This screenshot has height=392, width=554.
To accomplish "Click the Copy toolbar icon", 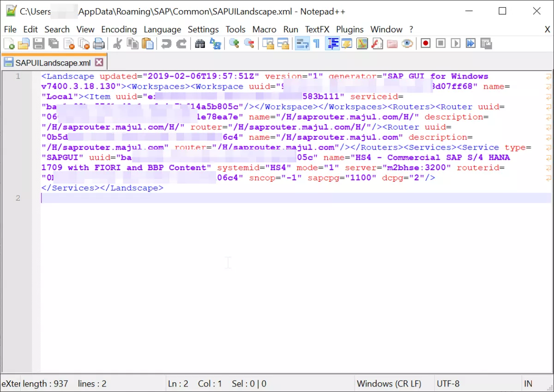I will coord(132,44).
